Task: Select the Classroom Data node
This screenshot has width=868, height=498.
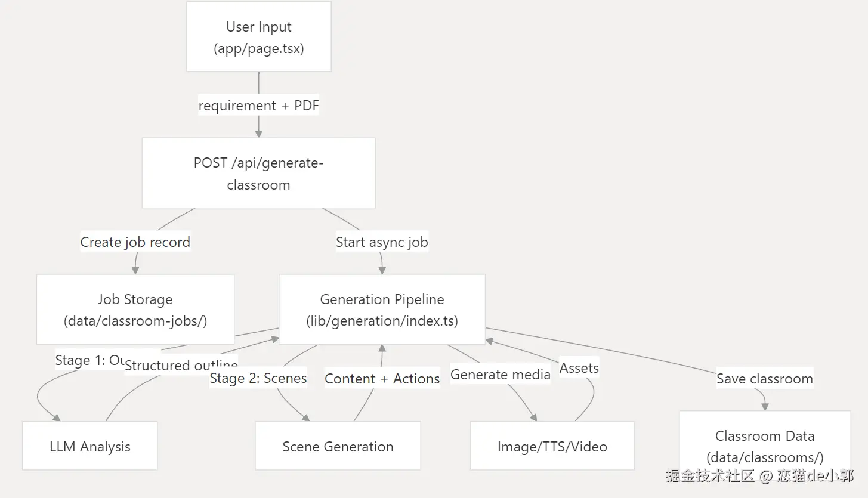Action: tap(764, 446)
